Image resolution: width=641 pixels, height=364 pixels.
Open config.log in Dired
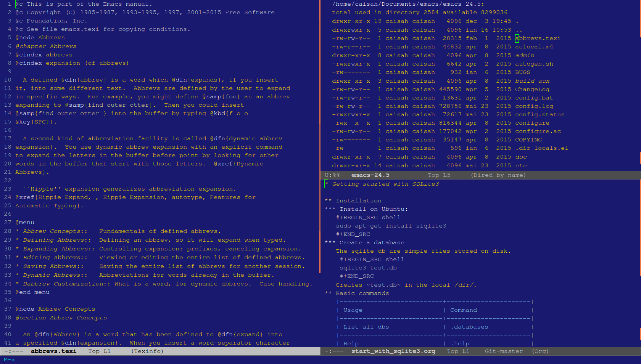click(x=534, y=106)
